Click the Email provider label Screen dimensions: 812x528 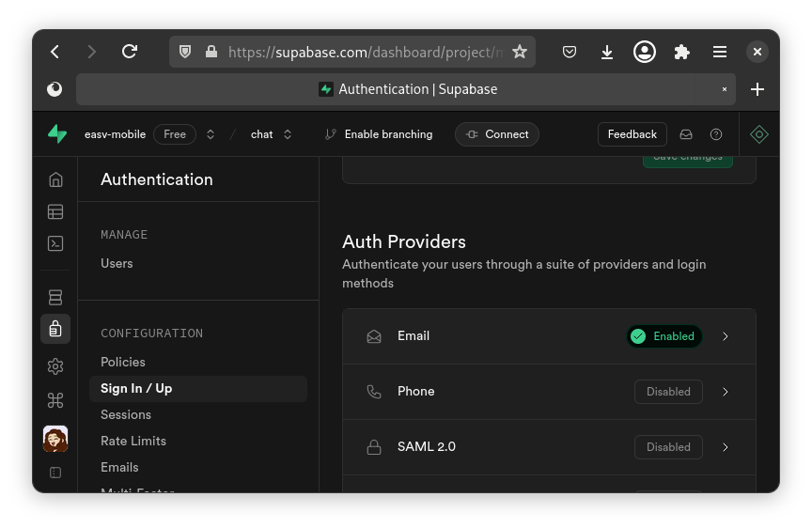tap(414, 336)
